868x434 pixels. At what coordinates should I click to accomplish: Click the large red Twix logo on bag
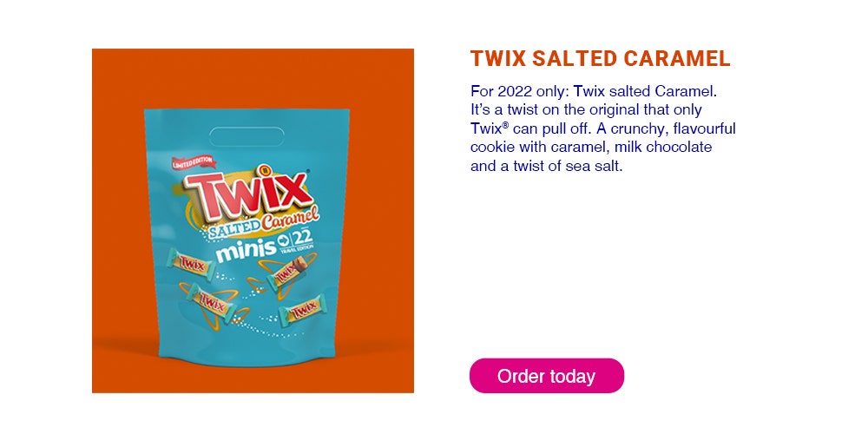click(248, 192)
